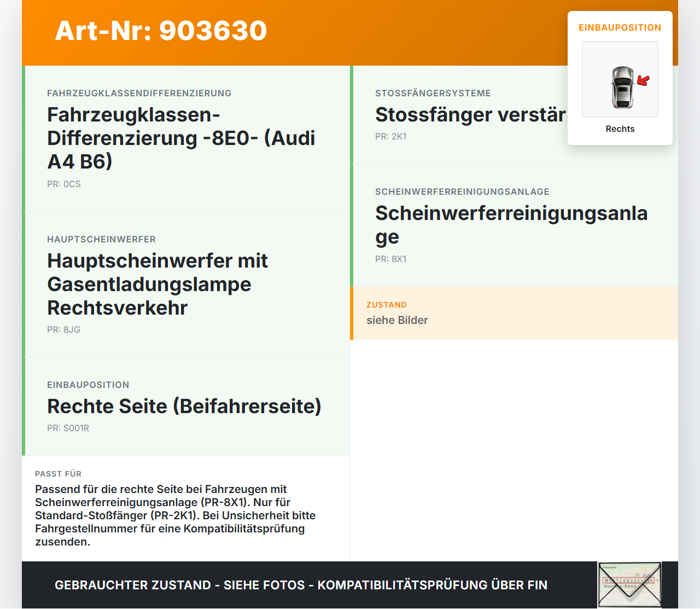The image size is (700, 609).
Task: Select the 'EINBAUPOSITION' orange card title
Action: [620, 27]
